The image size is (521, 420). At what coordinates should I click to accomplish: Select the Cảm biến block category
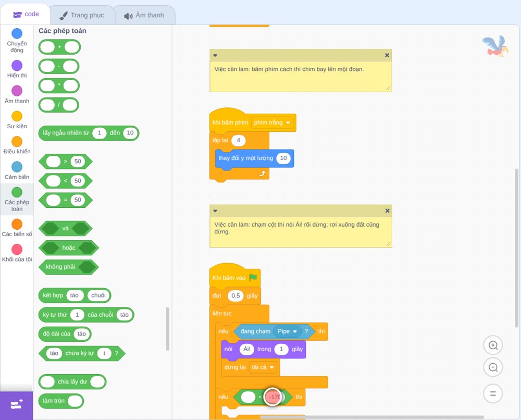click(17, 171)
